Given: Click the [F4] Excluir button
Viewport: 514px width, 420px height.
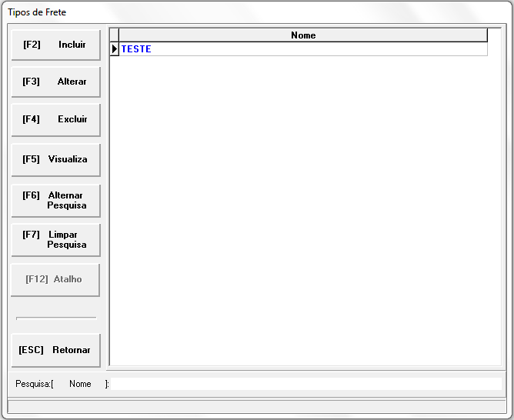Looking at the screenshot, I should (x=55, y=120).
